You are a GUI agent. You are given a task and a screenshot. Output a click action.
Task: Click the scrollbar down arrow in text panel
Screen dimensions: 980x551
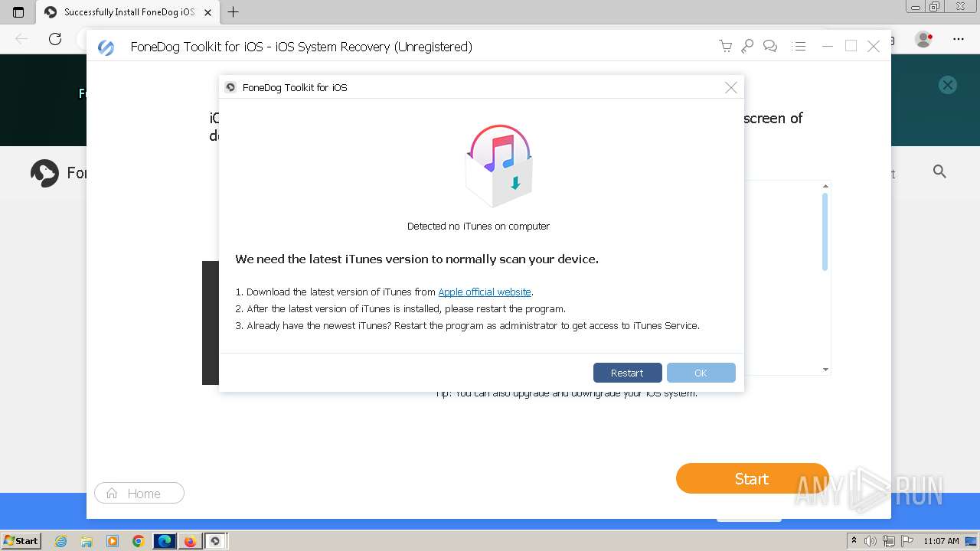pos(825,370)
